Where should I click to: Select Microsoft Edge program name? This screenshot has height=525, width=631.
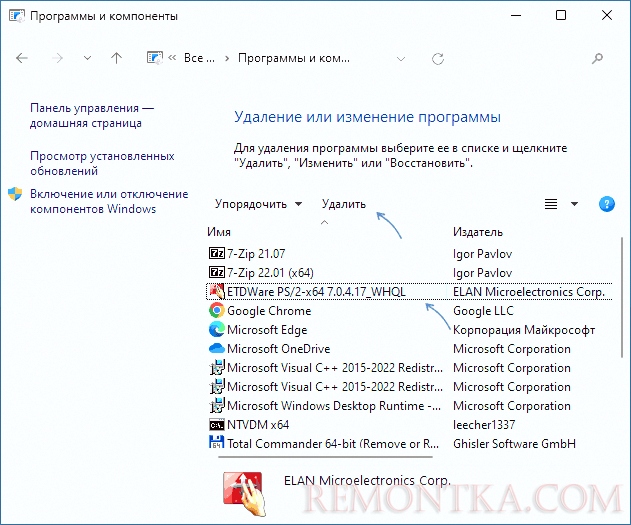pos(267,329)
